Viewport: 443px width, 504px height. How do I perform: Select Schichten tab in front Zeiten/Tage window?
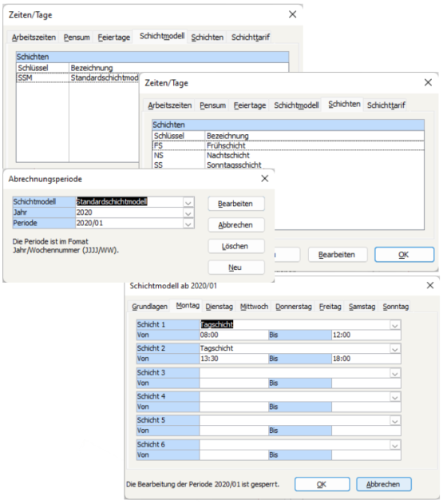pos(344,104)
